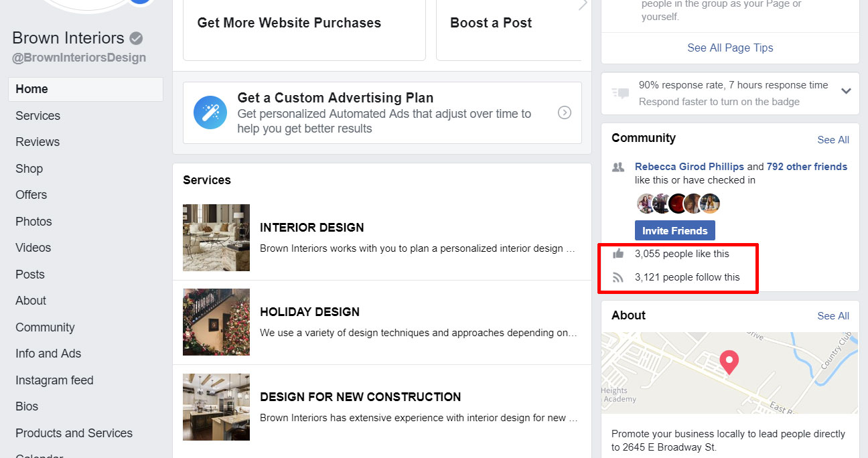Click the Interior Design service description text
This screenshot has width=868, height=458.
point(418,248)
